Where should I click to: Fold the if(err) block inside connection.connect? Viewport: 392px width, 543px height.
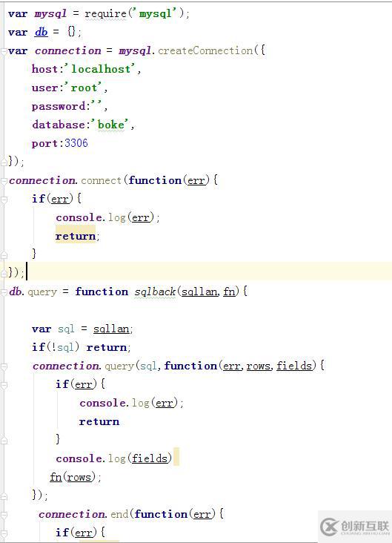[x=4, y=200]
